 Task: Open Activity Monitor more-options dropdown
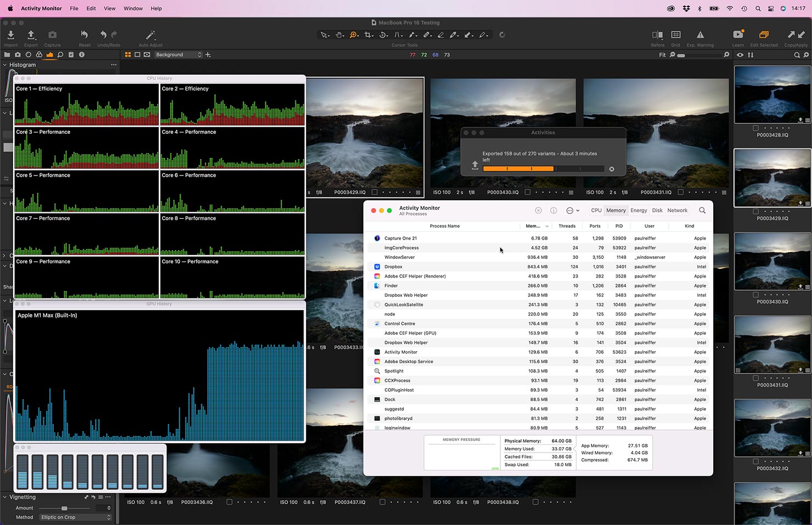pos(572,210)
